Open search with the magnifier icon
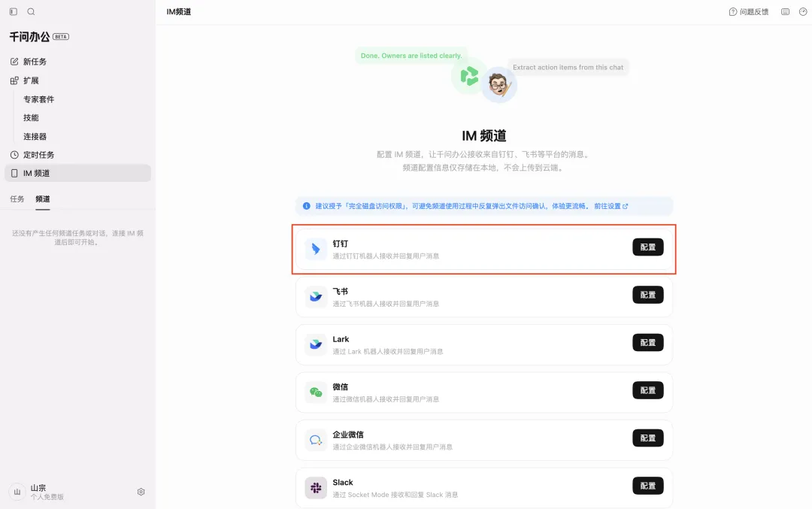812x509 pixels. [x=31, y=11]
